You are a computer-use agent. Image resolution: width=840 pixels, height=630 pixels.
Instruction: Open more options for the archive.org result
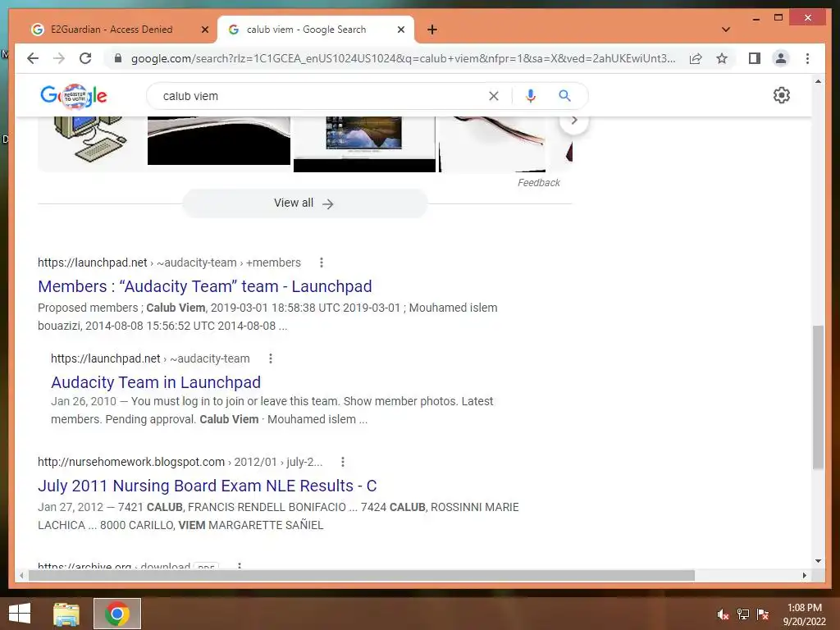tap(240, 566)
